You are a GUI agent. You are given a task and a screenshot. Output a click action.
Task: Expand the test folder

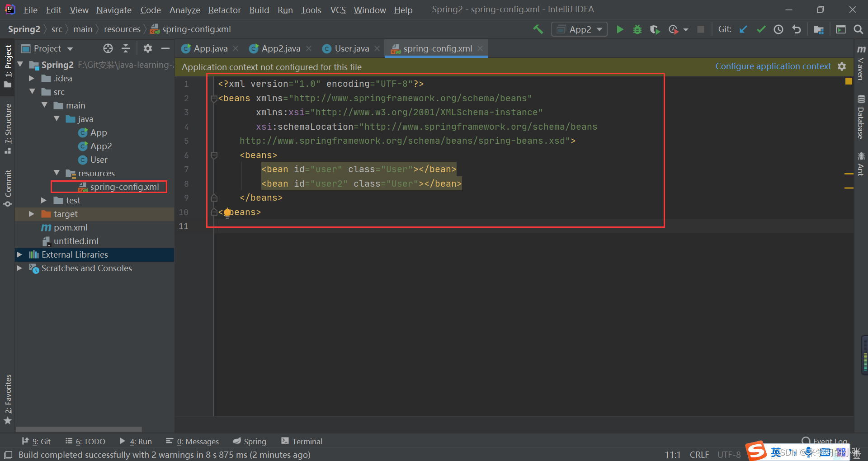click(x=44, y=200)
